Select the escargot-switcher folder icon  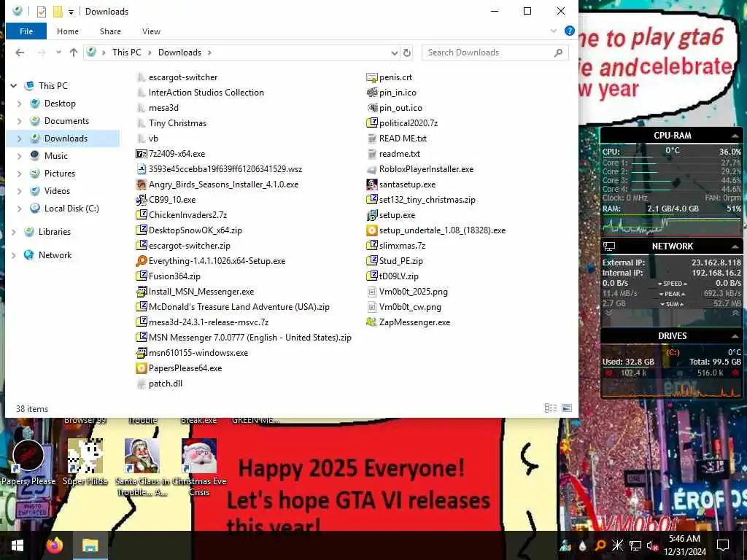point(141,77)
